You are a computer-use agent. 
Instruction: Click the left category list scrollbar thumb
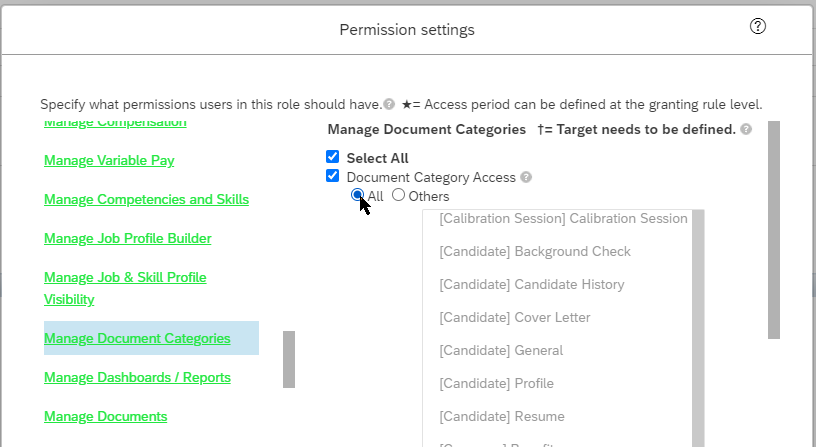(289, 359)
